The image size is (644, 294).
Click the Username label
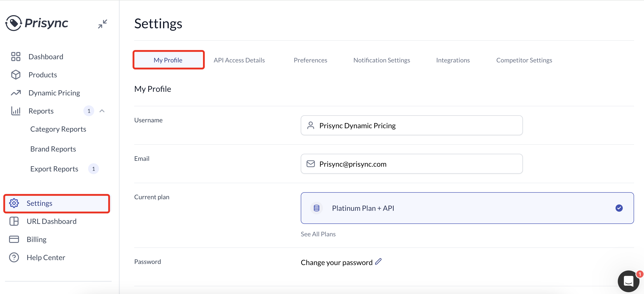pyautogui.click(x=148, y=120)
